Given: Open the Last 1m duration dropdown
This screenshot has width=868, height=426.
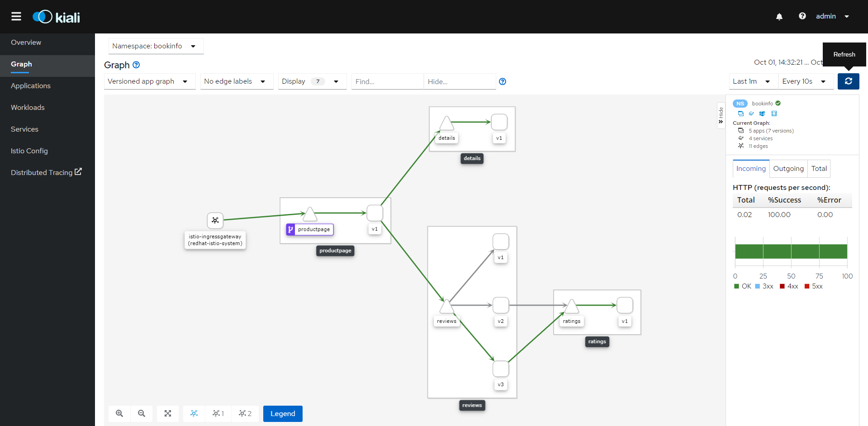Looking at the screenshot, I should pyautogui.click(x=754, y=81).
